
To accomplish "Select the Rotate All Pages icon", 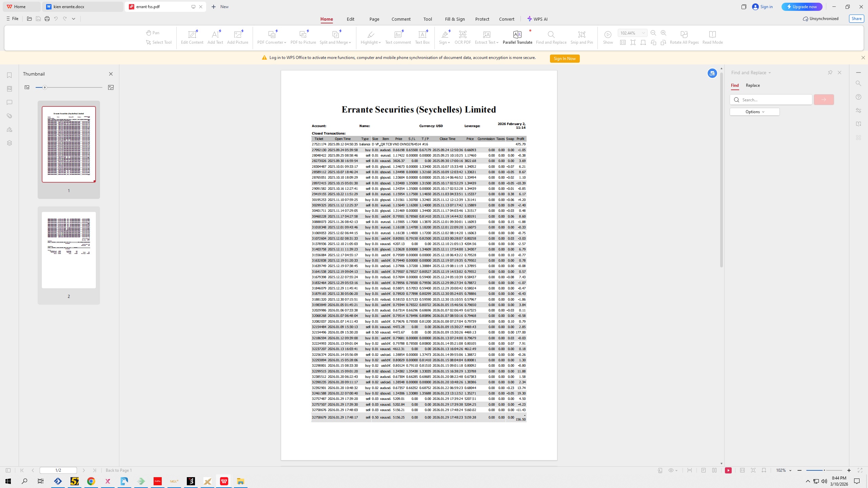I will [x=684, y=35].
